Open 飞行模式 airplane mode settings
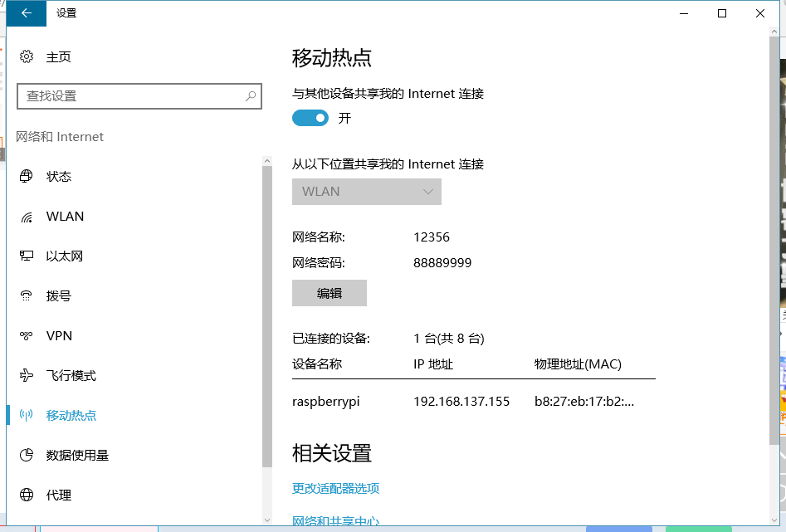 71,376
